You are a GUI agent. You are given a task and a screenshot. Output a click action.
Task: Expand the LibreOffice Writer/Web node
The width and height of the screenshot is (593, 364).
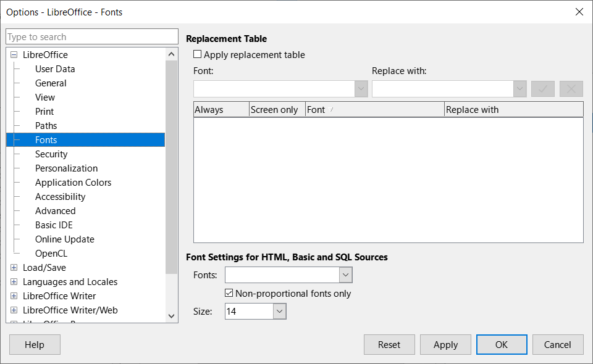[14, 310]
